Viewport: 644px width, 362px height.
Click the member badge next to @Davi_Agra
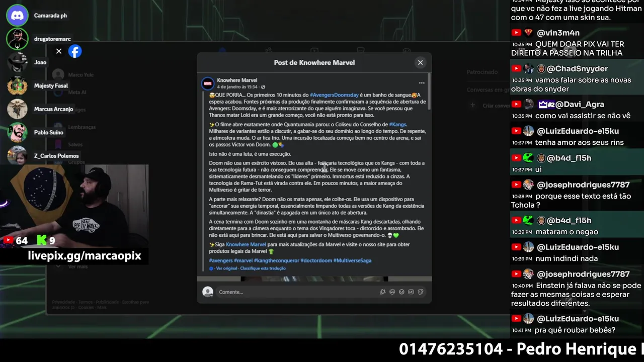pyautogui.click(x=546, y=105)
